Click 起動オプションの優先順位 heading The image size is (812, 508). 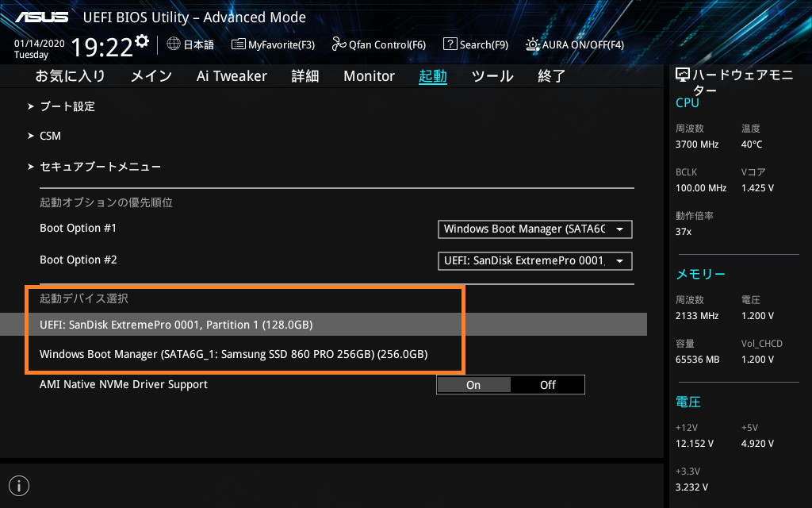point(106,202)
